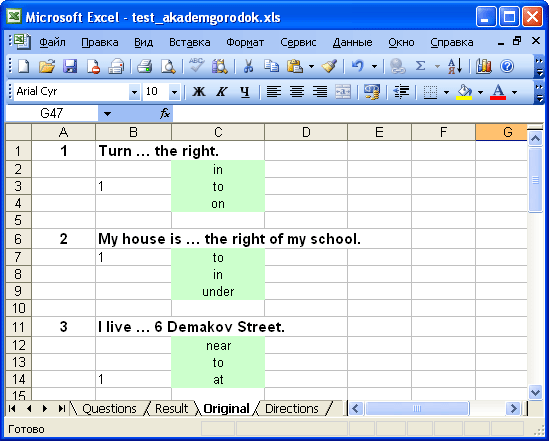This screenshot has height=442, width=550.
Task: Select the Format Painter brush icon
Action: (329, 66)
